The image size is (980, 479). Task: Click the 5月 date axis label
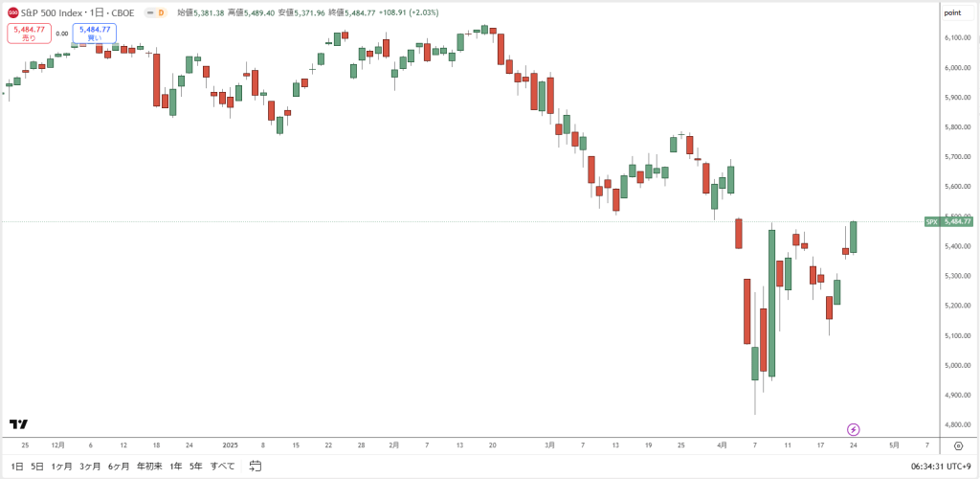click(895, 445)
